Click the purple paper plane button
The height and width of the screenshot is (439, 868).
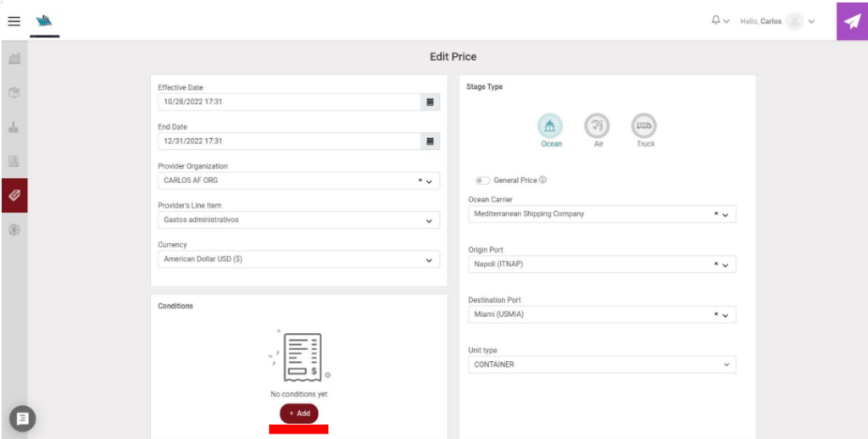coord(852,21)
